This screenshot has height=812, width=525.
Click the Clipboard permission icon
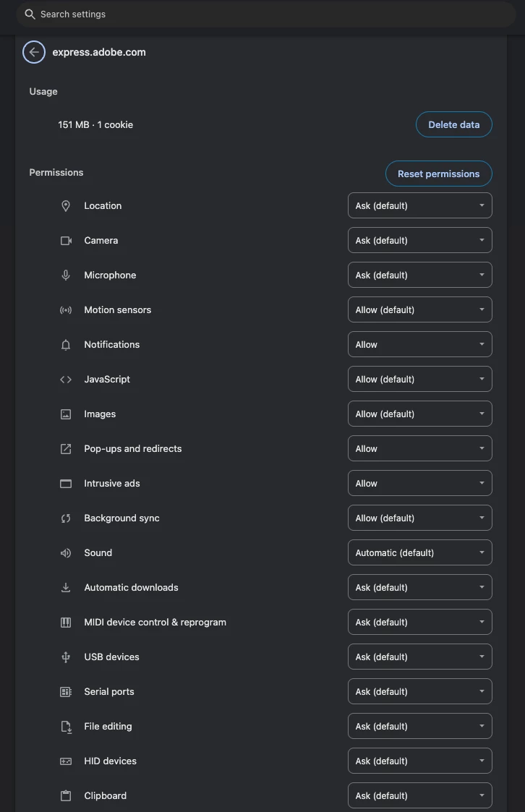pyautogui.click(x=66, y=796)
